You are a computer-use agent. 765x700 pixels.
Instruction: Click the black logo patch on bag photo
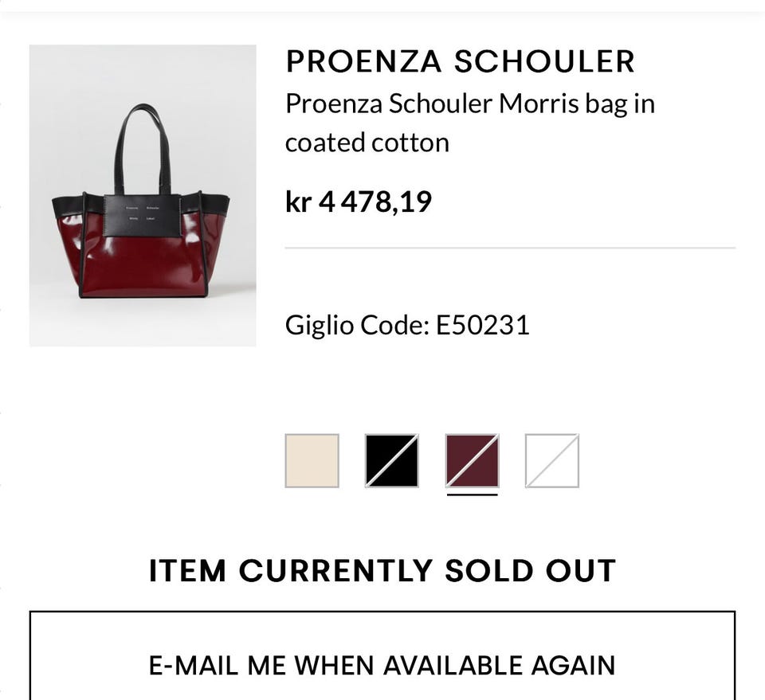[x=143, y=214]
